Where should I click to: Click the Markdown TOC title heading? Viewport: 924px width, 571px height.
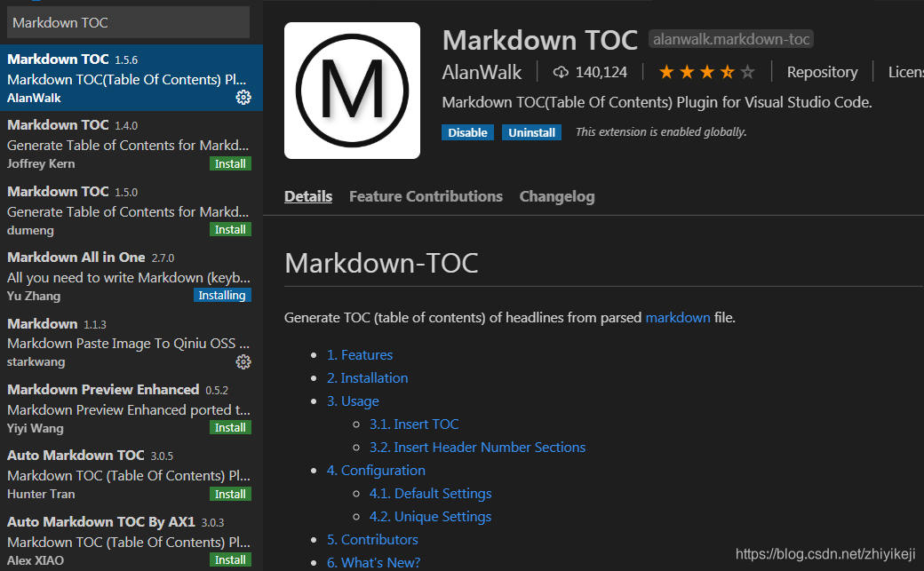click(x=540, y=40)
